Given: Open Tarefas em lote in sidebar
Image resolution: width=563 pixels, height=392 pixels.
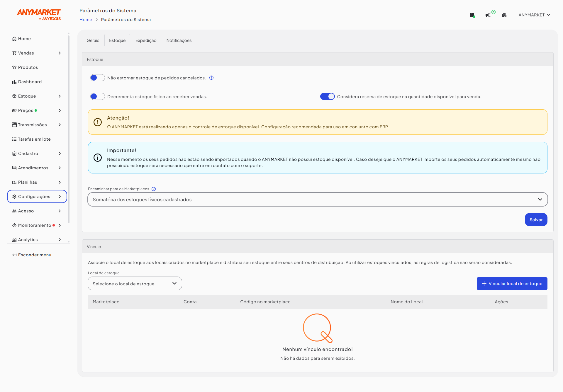Looking at the screenshot, I should click(x=34, y=139).
